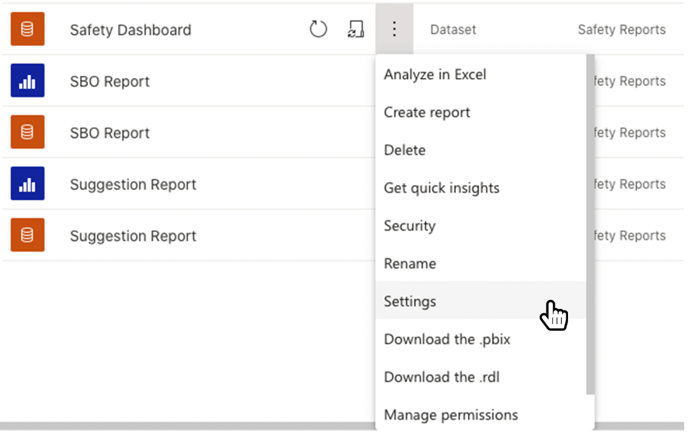Viewport: 688px width, 438px height.
Task: Open the Safety Dashboard dataset name
Action: coord(131,30)
